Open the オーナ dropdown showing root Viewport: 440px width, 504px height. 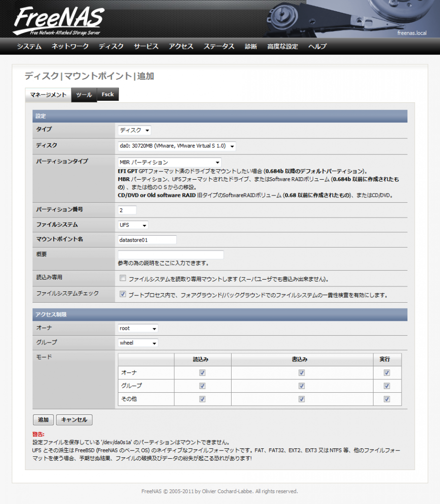(x=137, y=328)
